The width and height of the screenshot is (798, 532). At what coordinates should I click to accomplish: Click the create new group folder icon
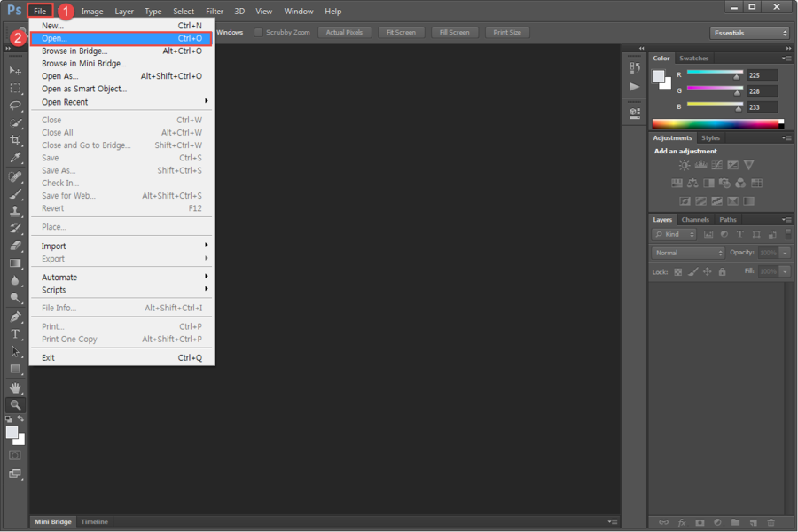(735, 522)
